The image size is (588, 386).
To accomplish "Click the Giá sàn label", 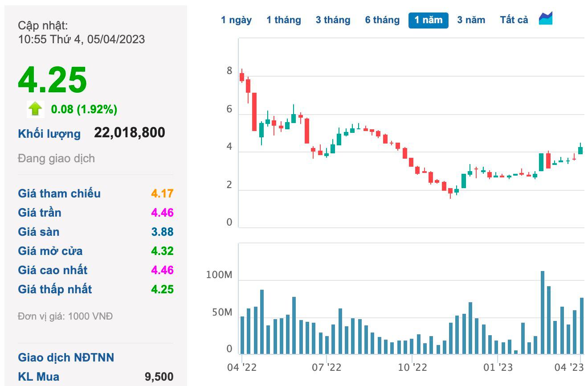I will pyautogui.click(x=38, y=232).
